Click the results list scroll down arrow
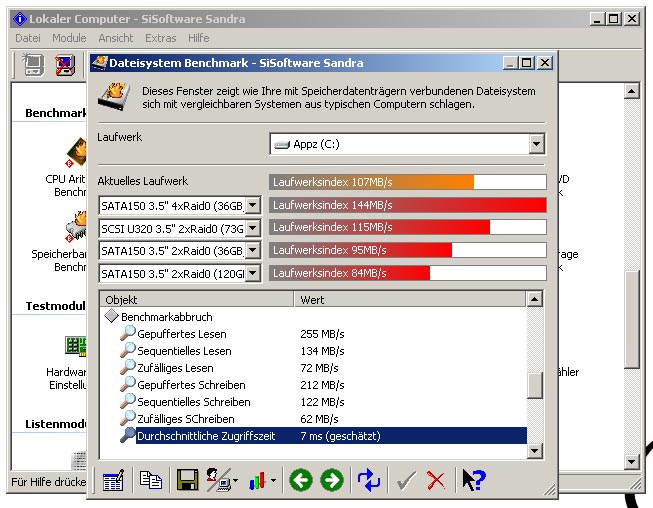 coord(535,451)
